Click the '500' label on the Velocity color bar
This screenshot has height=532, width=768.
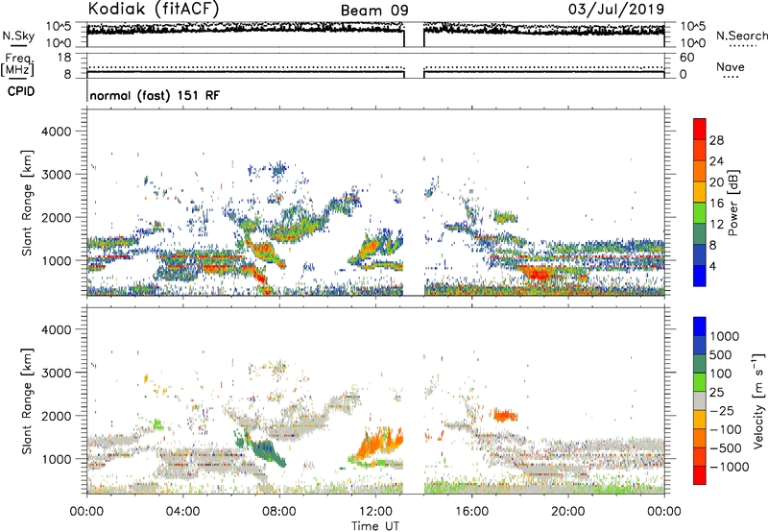[x=720, y=355]
